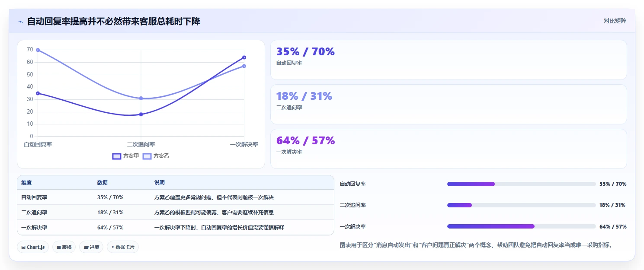Click the 自动回复率 progress bar
Screen dimensions: 644x270
[522, 184]
